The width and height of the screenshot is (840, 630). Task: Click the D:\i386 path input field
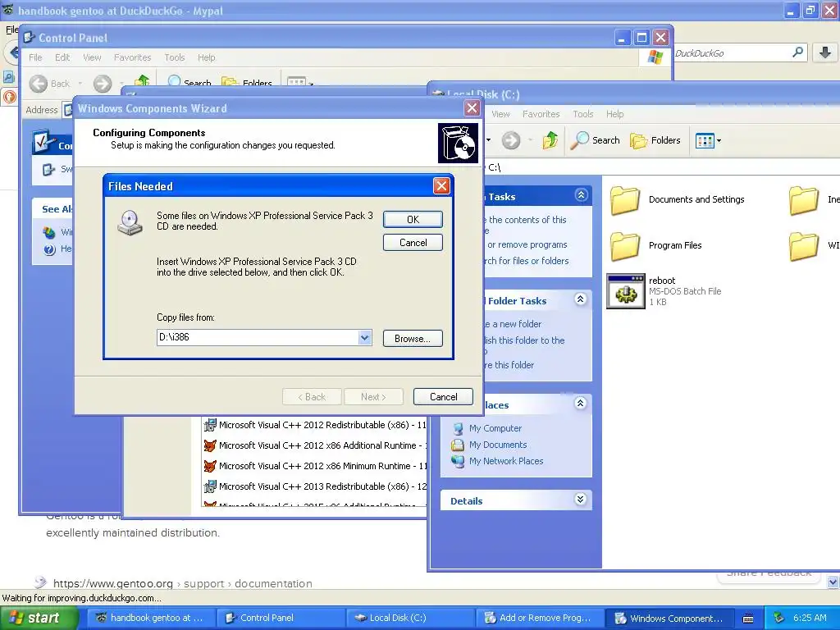258,337
